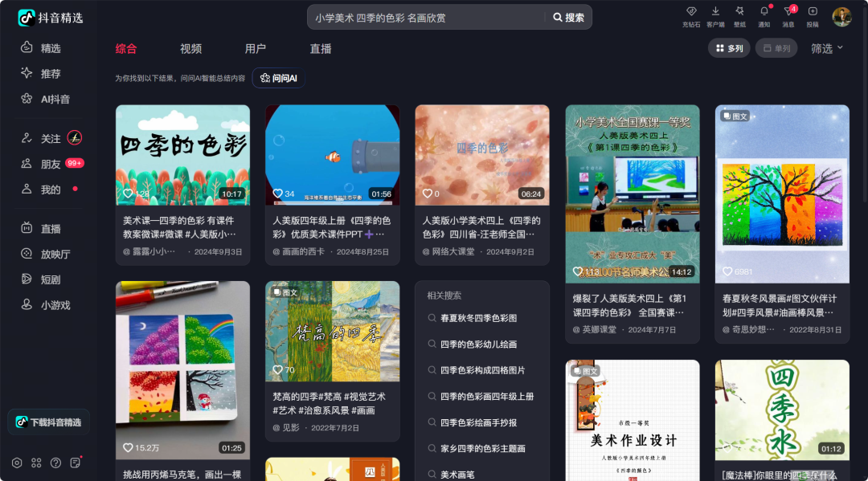Open 推荐 in the sidebar
This screenshot has width=868, height=481.
pyautogui.click(x=41, y=74)
